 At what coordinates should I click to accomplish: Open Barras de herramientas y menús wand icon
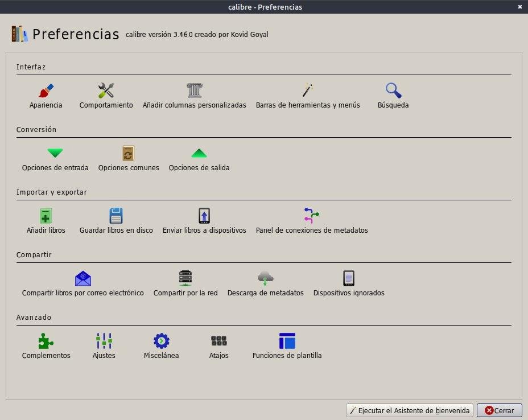point(308,90)
